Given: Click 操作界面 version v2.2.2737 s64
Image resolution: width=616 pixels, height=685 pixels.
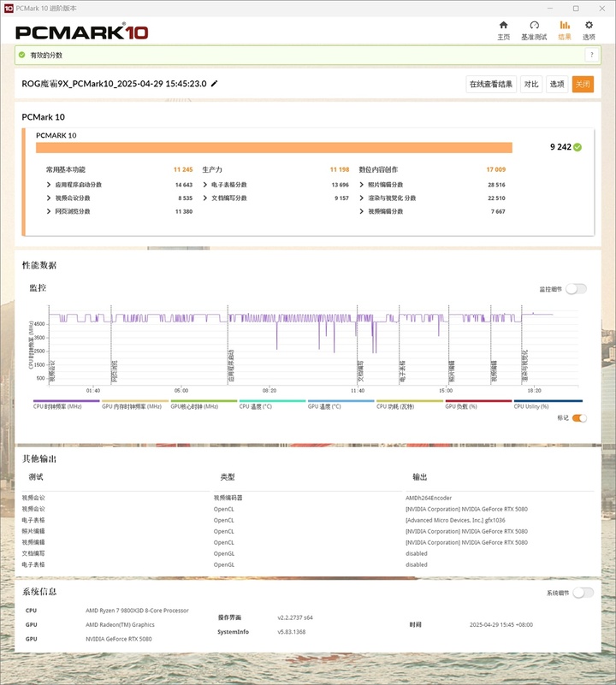Looking at the screenshot, I should [x=295, y=617].
